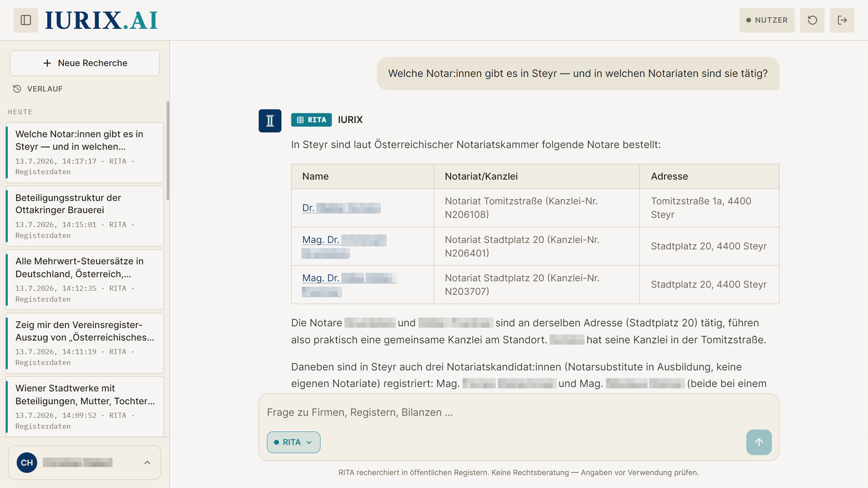868x488 pixels.
Task: Open the Mag. Dr. link for N206401
Action: 344,246
